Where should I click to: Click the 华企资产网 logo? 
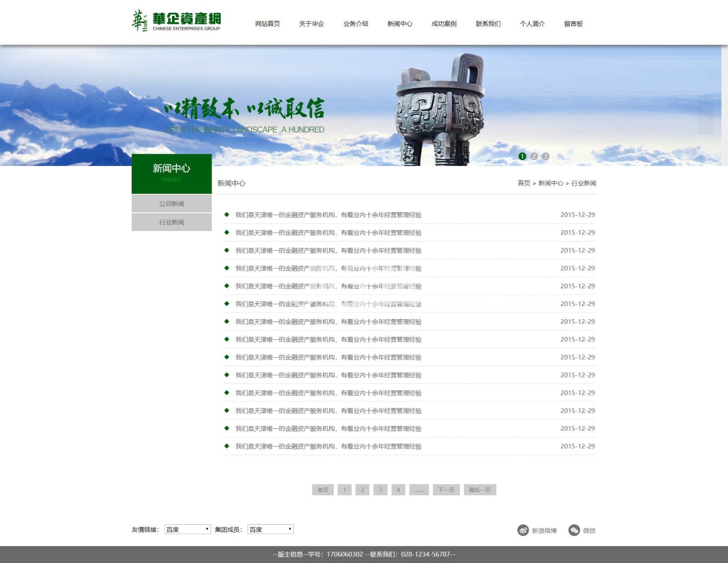tap(176, 21)
